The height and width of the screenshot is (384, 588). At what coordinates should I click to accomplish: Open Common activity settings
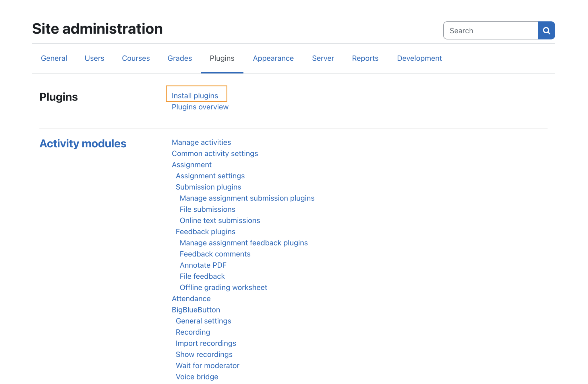(x=215, y=153)
